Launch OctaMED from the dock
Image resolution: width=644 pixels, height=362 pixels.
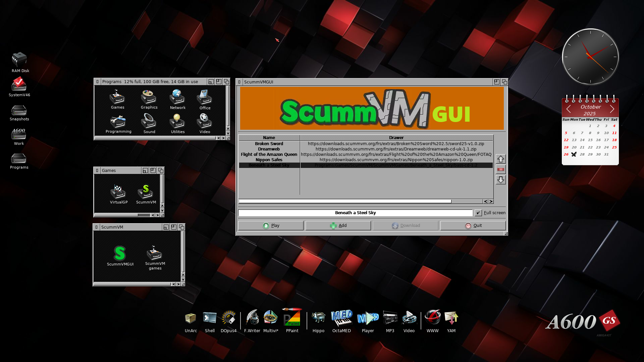[x=341, y=319]
